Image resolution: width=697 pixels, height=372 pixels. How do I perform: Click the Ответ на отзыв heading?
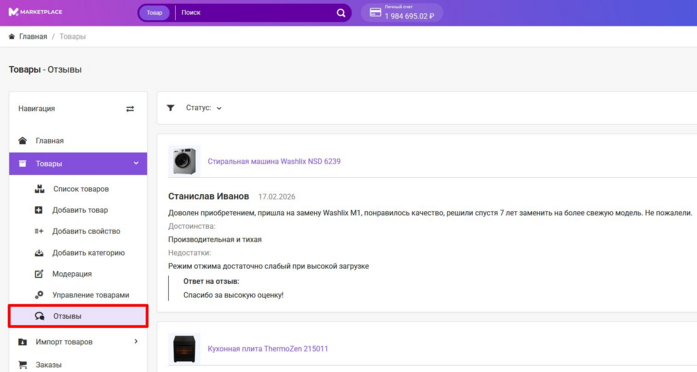(211, 281)
